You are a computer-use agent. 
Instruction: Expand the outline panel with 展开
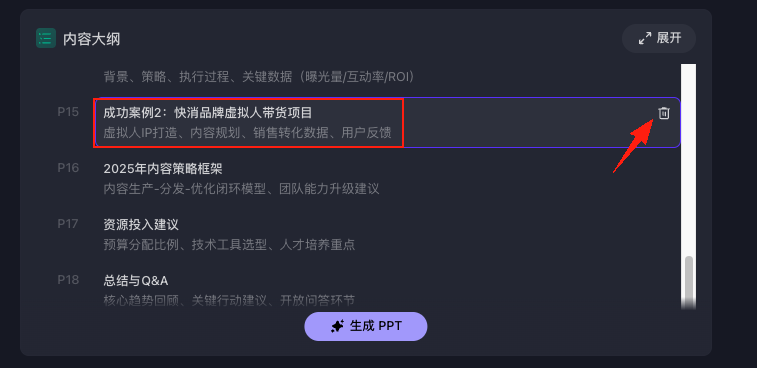pos(659,38)
